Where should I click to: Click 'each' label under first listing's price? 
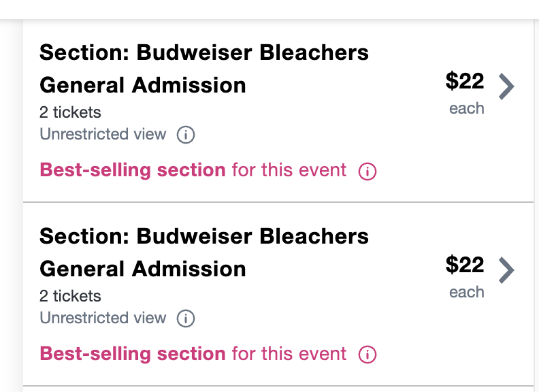tap(466, 108)
